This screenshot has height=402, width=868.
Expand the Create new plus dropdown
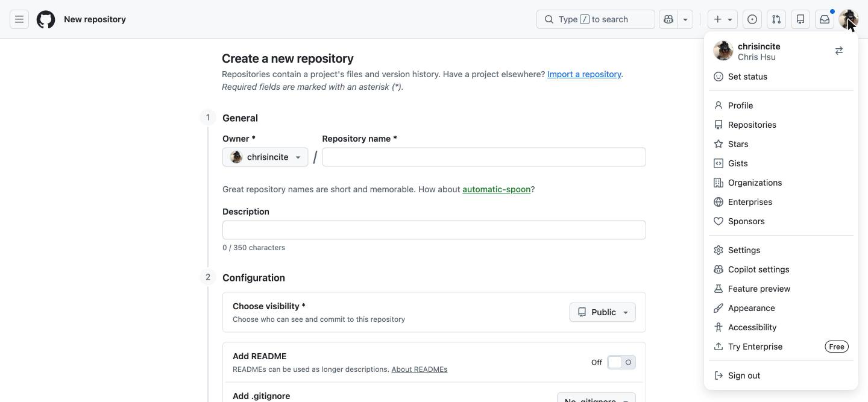723,19
